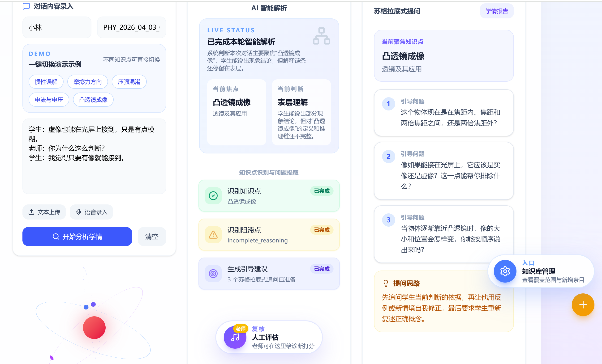Click the AI 智能解析 panel title
The height and width of the screenshot is (364, 602).
click(269, 8)
